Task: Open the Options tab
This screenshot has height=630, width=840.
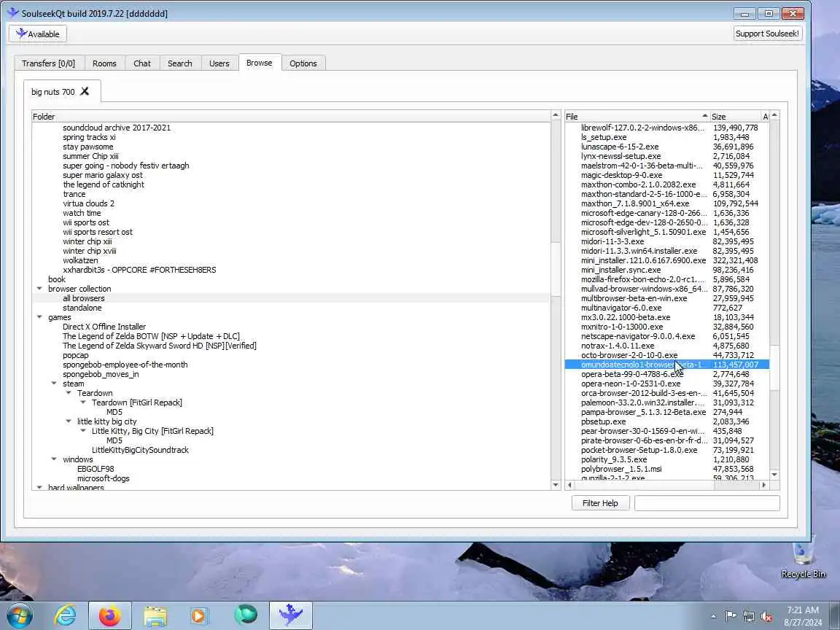Action: (x=303, y=63)
